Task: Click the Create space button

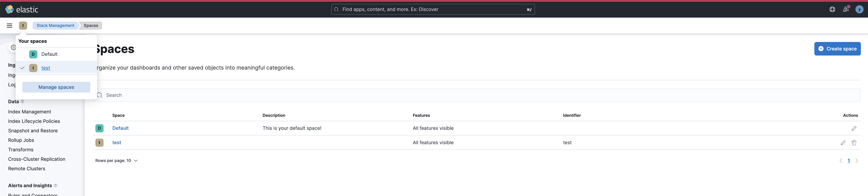Action: click(x=837, y=49)
